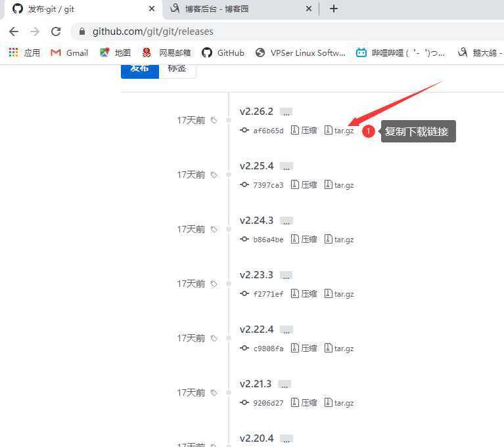Open the 网易邮箱 bookmark
This screenshot has width=504, height=447.
point(166,53)
